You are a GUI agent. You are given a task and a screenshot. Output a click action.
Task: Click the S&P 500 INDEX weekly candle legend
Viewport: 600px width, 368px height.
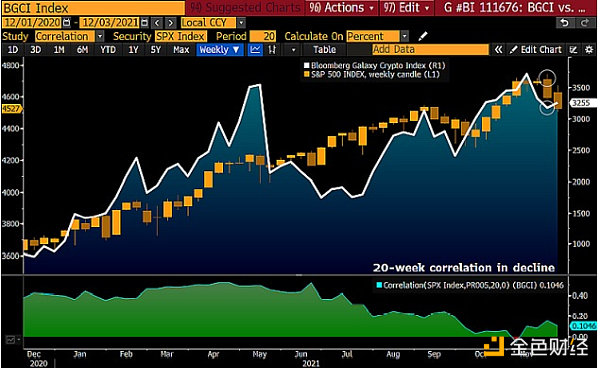pyautogui.click(x=375, y=75)
